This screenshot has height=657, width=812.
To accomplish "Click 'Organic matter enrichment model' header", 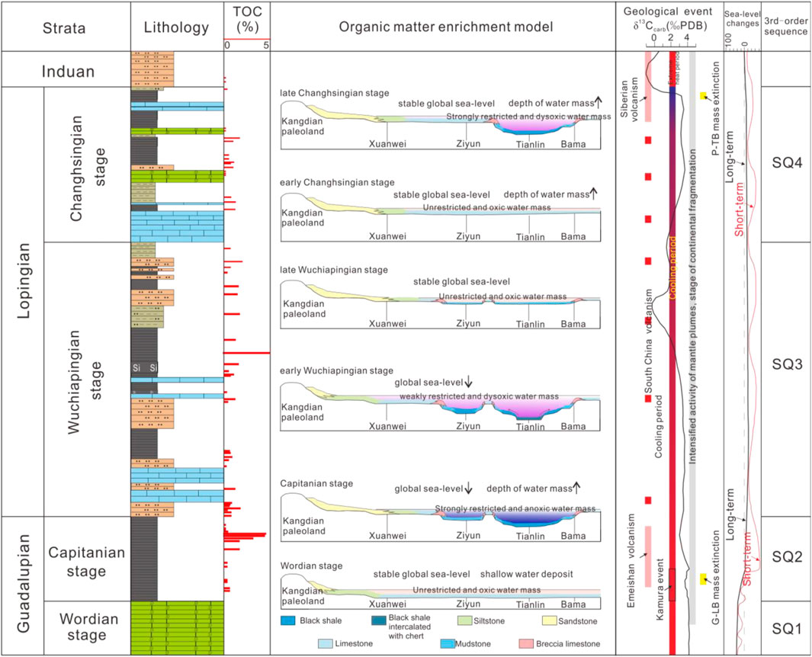I will pyautogui.click(x=445, y=27).
